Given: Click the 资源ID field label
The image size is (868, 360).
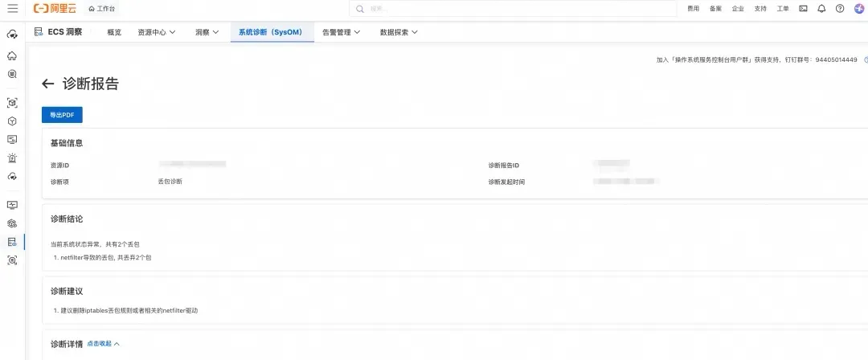Looking at the screenshot, I should click(x=59, y=165).
